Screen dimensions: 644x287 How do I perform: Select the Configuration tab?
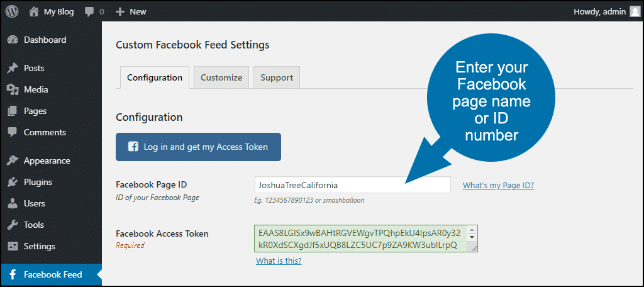pyautogui.click(x=155, y=77)
